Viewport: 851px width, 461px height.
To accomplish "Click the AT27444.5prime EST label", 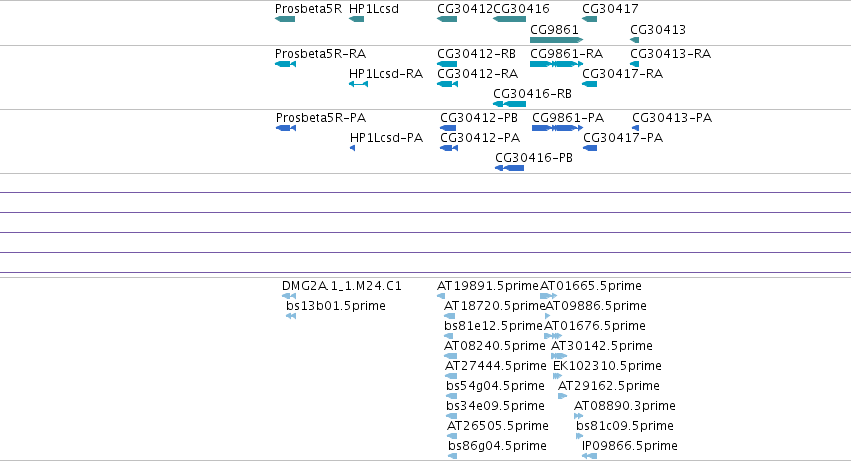I will pyautogui.click(x=496, y=366).
